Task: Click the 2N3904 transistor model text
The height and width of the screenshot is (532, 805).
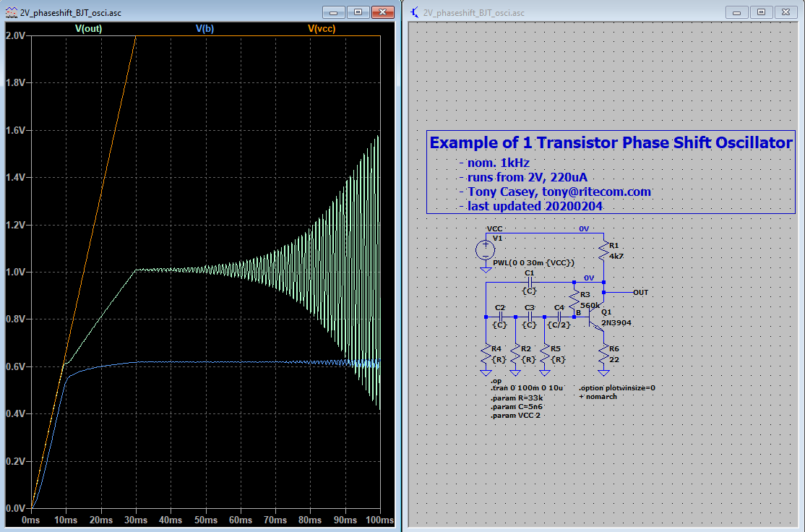Action: [x=616, y=323]
